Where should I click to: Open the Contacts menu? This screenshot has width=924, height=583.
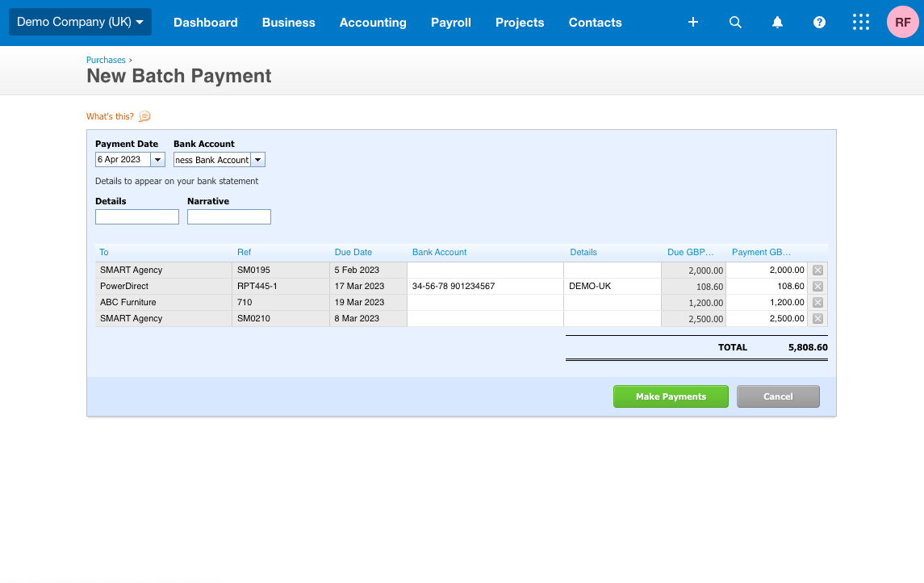(595, 23)
